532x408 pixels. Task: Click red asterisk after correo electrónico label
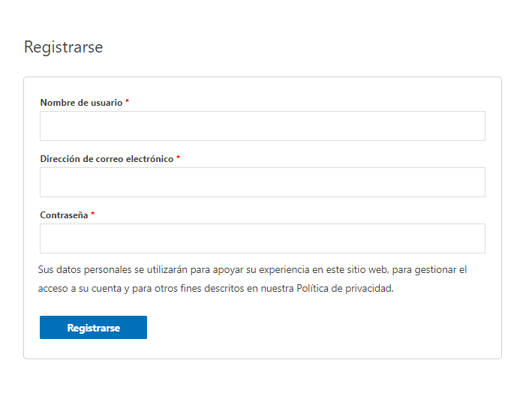178,157
